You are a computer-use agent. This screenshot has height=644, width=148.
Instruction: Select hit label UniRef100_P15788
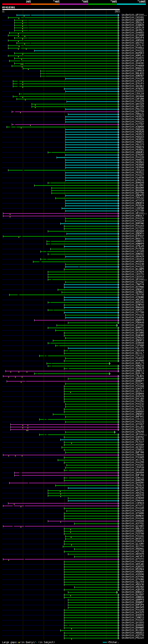point(133,534)
